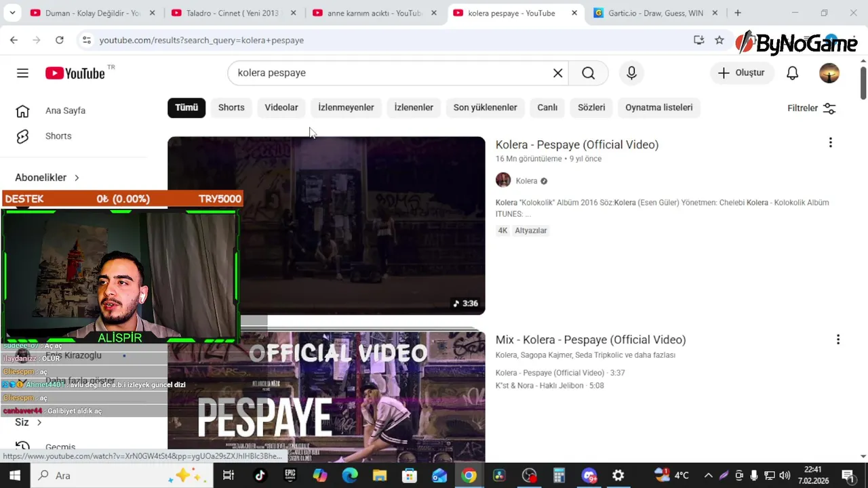
Task: Open options menu for Kolera - Pespaye video
Action: coord(830,143)
